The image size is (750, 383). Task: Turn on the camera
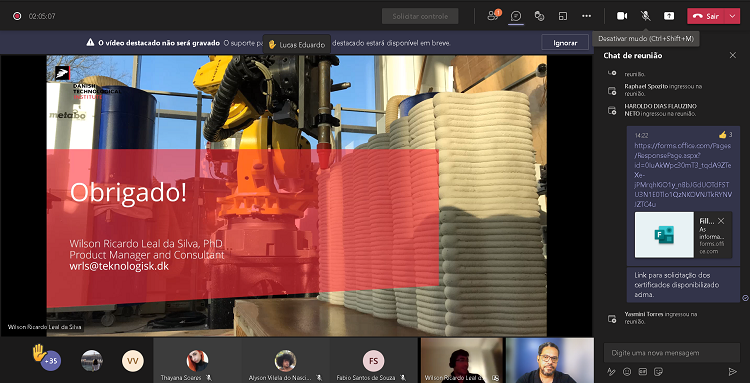point(622,16)
